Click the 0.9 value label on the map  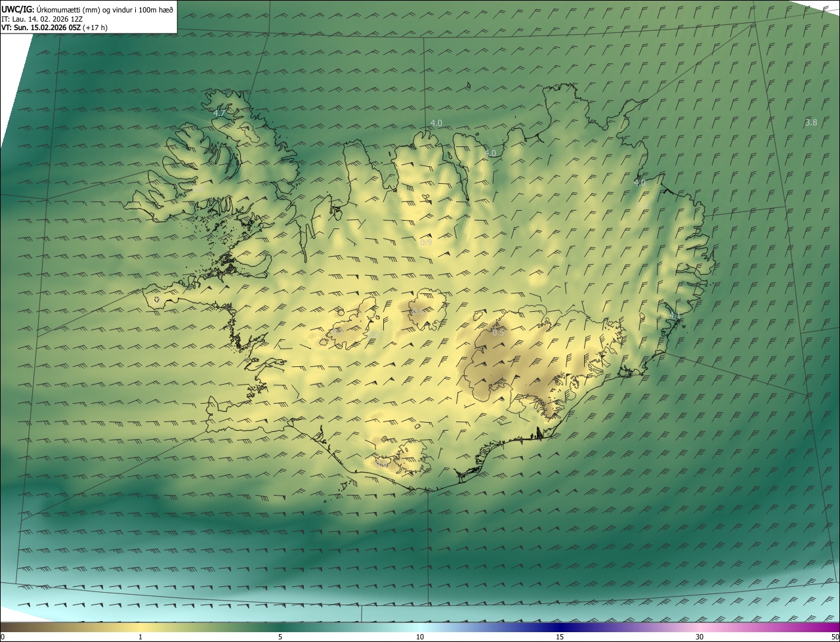(x=426, y=242)
